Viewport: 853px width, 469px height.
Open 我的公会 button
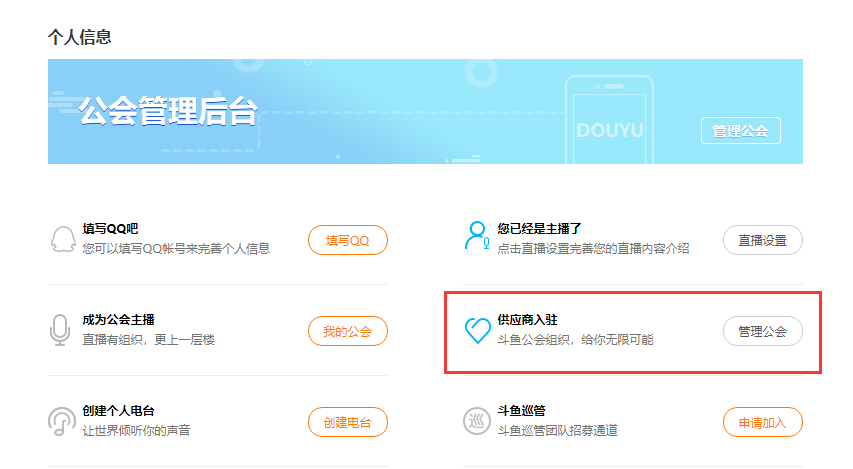[347, 331]
